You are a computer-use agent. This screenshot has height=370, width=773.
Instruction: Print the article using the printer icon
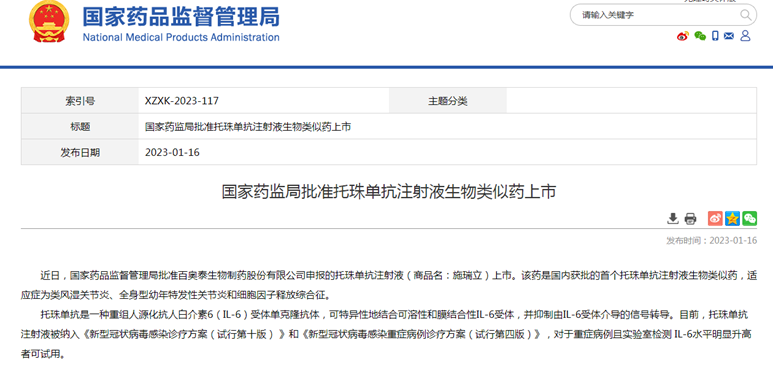[x=690, y=218]
